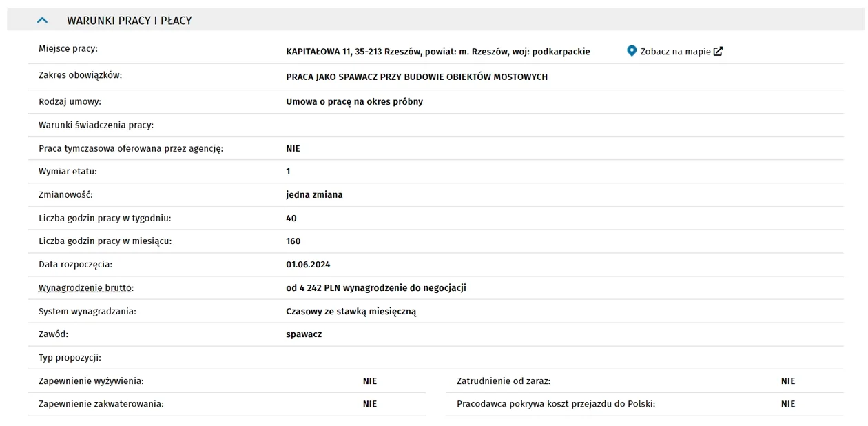Select the spawacz occupation value
Screen dimensions: 868x426
click(304, 334)
